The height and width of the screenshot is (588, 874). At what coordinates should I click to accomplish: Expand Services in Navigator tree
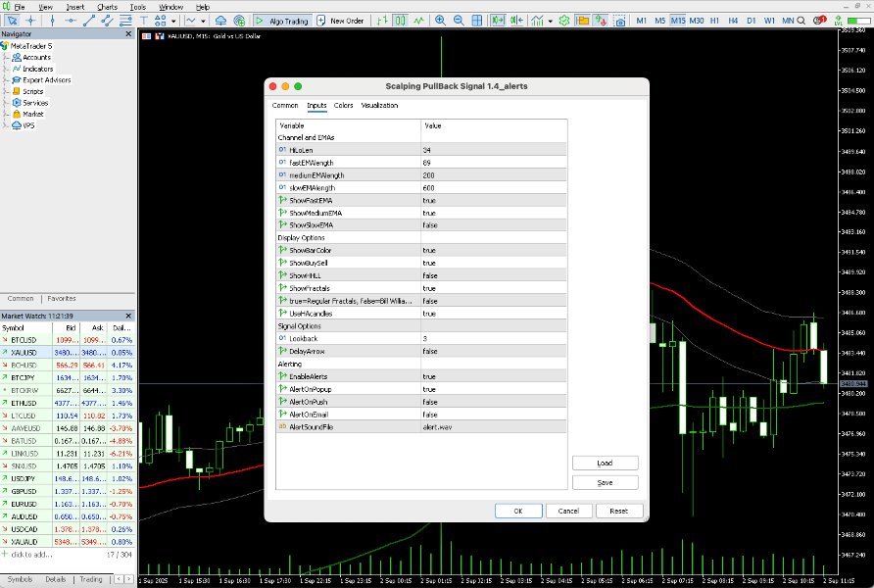[x=6, y=103]
